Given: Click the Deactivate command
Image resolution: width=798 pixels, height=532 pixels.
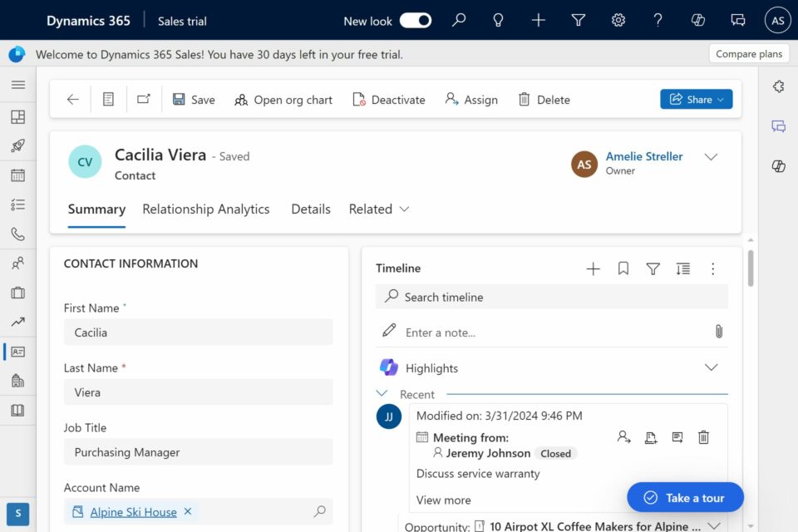Looking at the screenshot, I should pyautogui.click(x=388, y=100).
